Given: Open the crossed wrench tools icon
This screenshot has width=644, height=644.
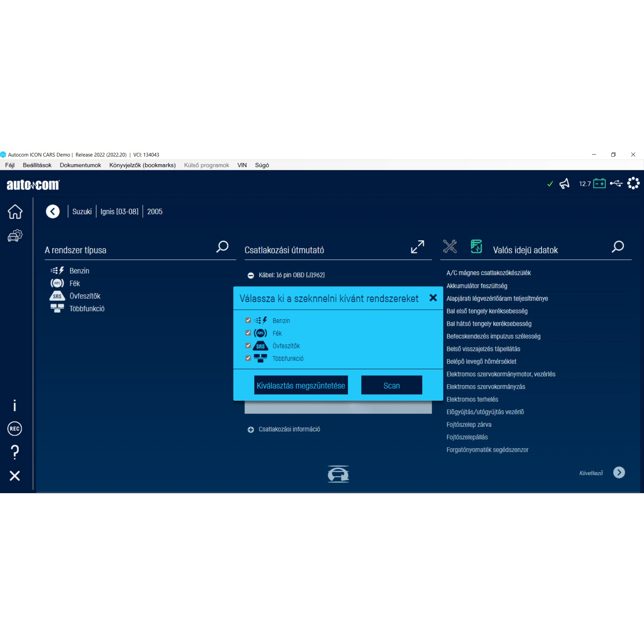Looking at the screenshot, I should (449, 247).
